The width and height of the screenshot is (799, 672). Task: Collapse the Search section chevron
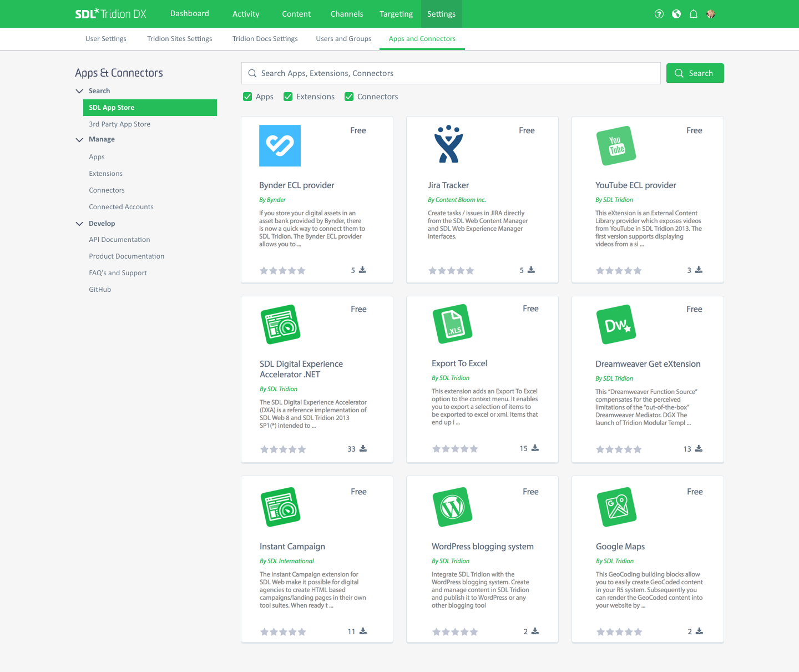[79, 91]
